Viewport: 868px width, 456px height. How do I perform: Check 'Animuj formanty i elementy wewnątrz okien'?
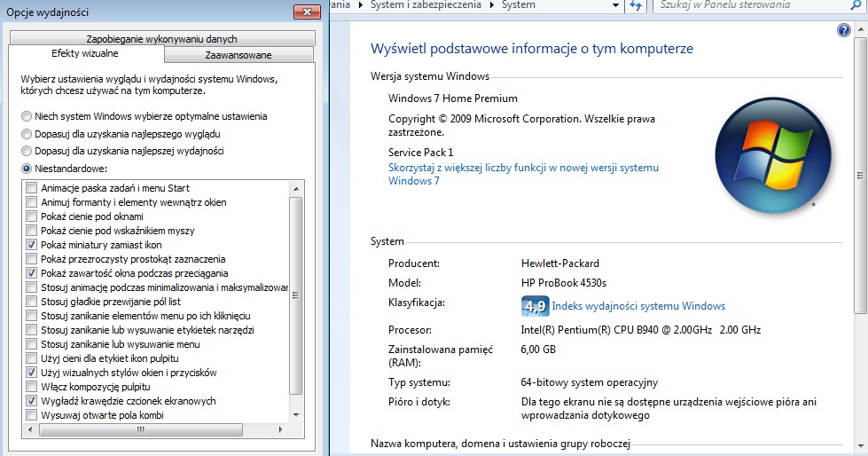point(32,202)
